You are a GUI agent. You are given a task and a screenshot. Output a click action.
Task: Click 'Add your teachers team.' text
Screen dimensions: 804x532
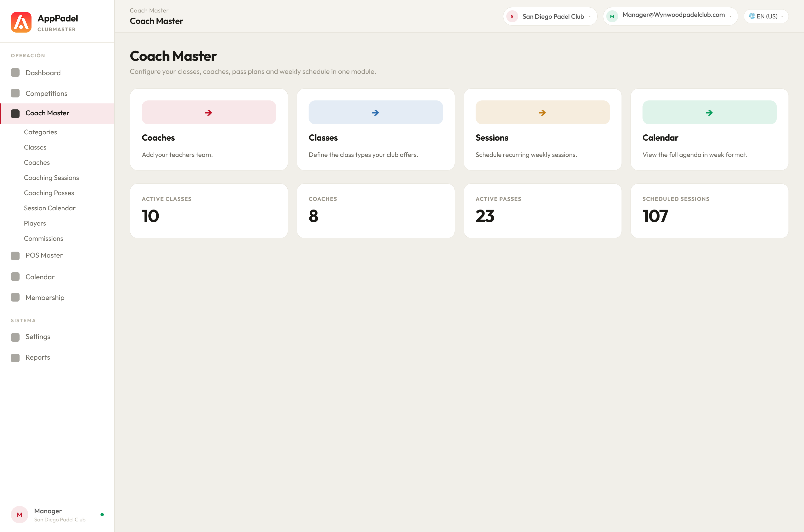pyautogui.click(x=177, y=155)
